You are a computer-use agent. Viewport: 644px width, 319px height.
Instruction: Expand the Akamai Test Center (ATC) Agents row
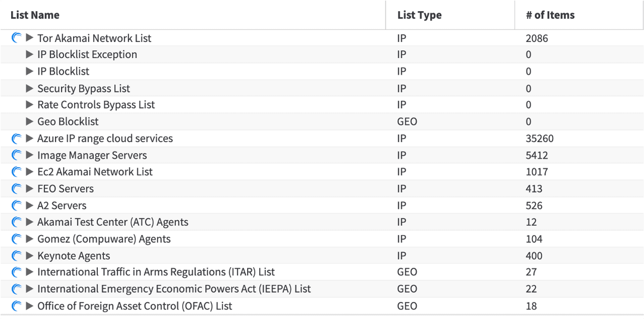pos(30,222)
